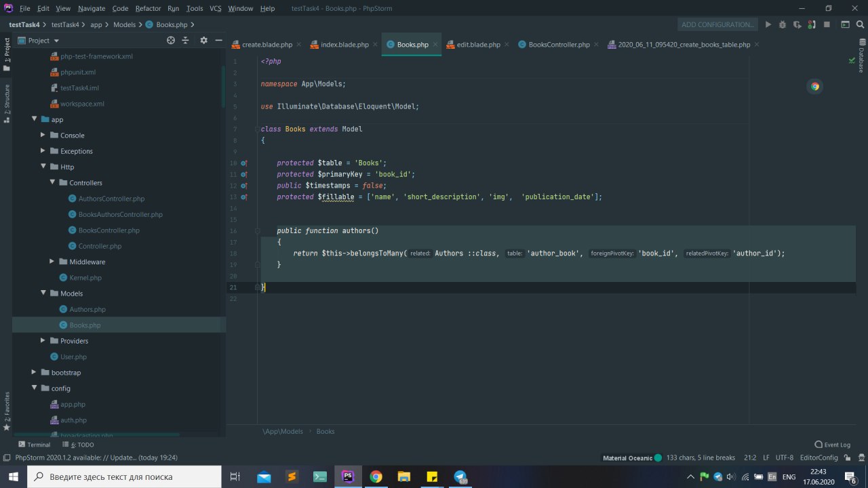Screen dimensions: 868x488
Task: Collapse the Models folder
Action: (x=43, y=293)
